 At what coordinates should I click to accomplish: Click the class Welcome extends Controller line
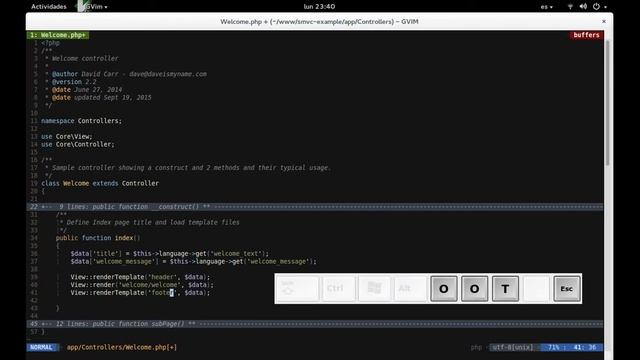pos(100,183)
